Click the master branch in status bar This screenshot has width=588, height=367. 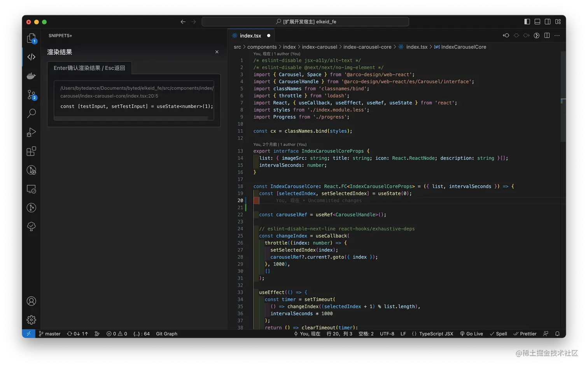tap(49, 334)
